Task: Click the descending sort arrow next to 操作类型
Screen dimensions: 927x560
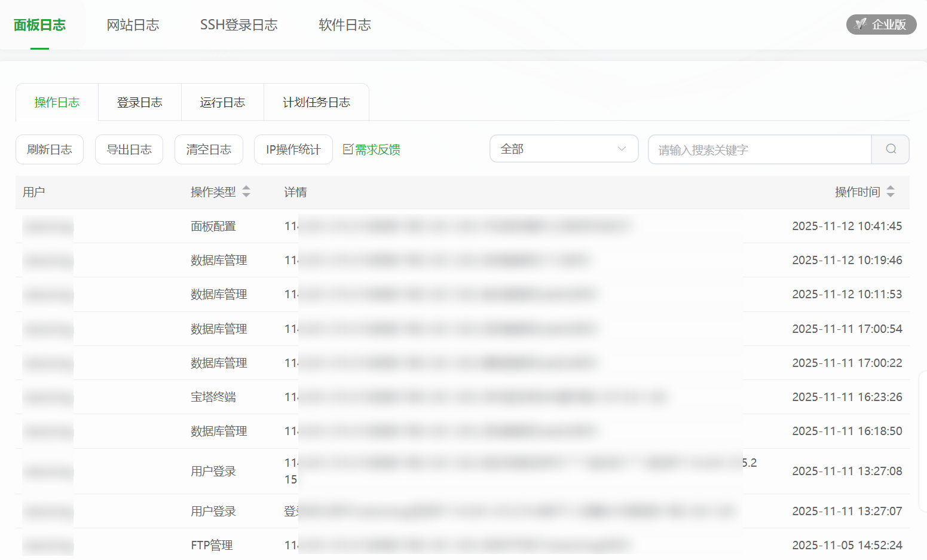Action: pyautogui.click(x=247, y=195)
